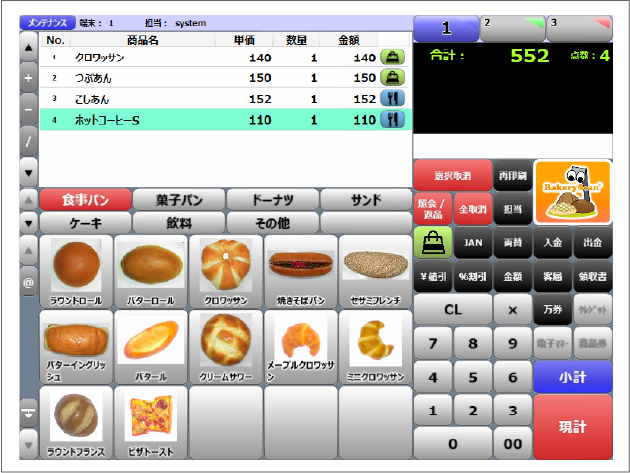Image resolution: width=630 pixels, height=473 pixels.
Task: Add クリームサワー product
Action: click(226, 348)
